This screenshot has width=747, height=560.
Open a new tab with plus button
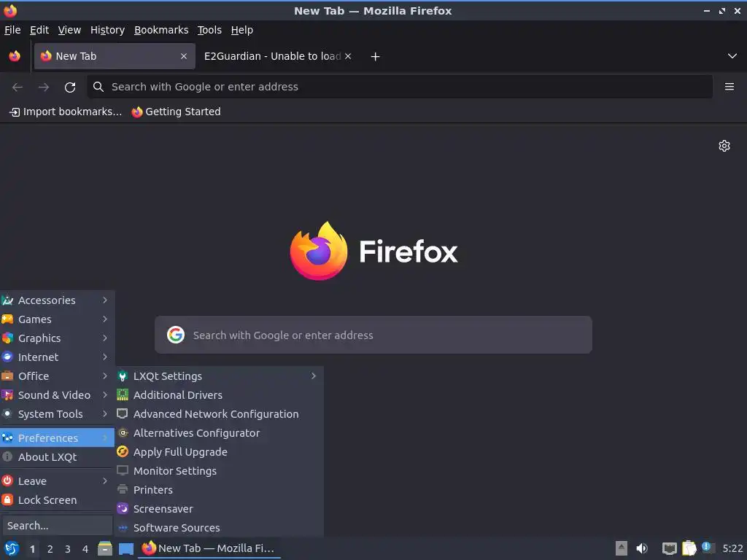[376, 57]
